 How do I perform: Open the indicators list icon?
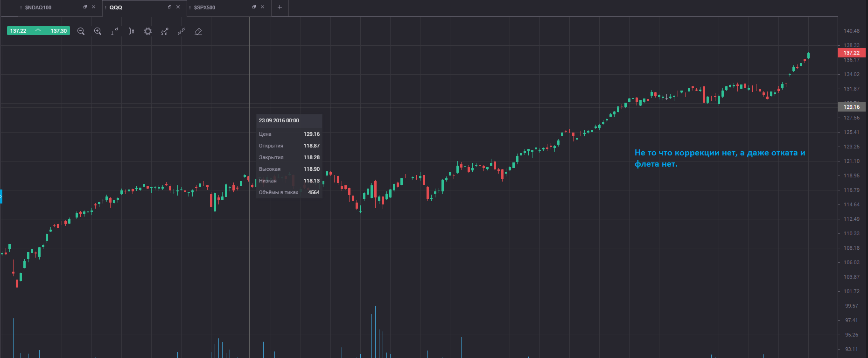164,31
